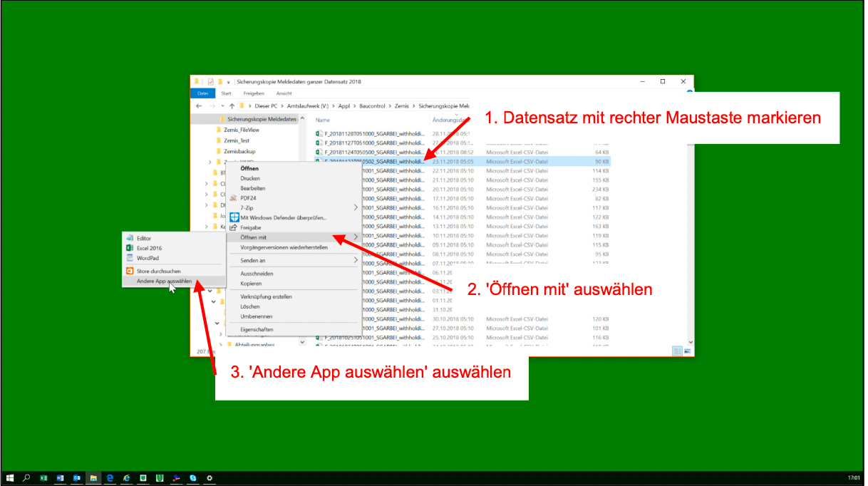Viewport: 868px width, 486px height.
Task: Open the PDF24 context menu entry
Action: coord(248,198)
